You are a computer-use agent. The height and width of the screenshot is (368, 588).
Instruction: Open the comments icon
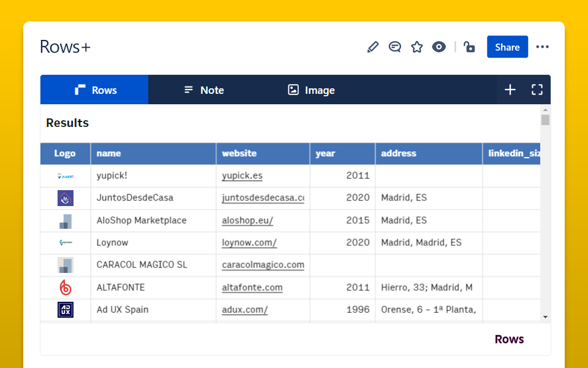tap(395, 47)
